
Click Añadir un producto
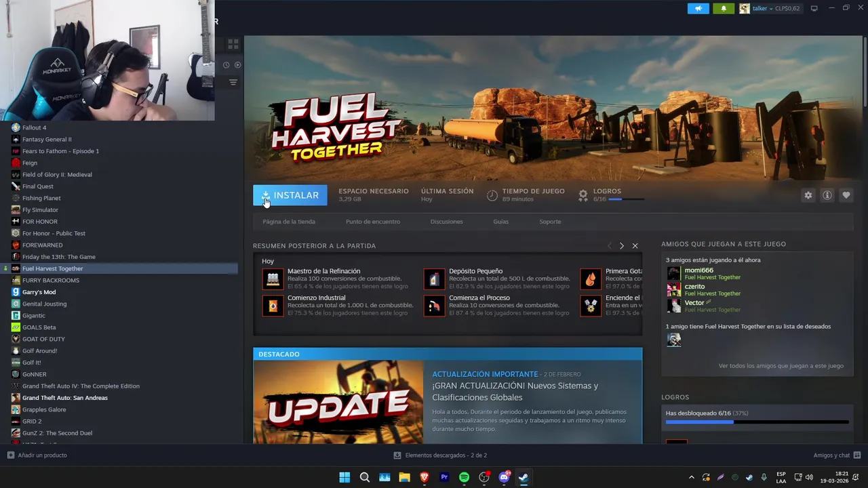pos(37,455)
